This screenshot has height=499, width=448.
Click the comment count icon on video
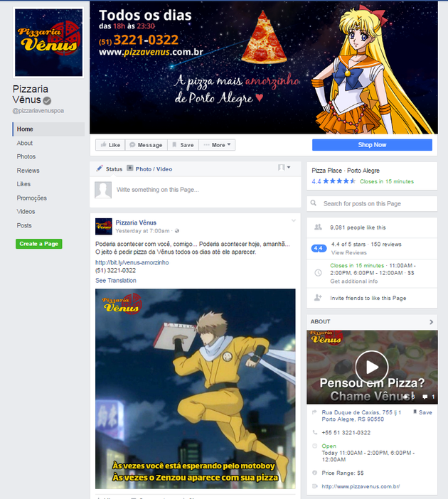pyautogui.click(x=425, y=397)
